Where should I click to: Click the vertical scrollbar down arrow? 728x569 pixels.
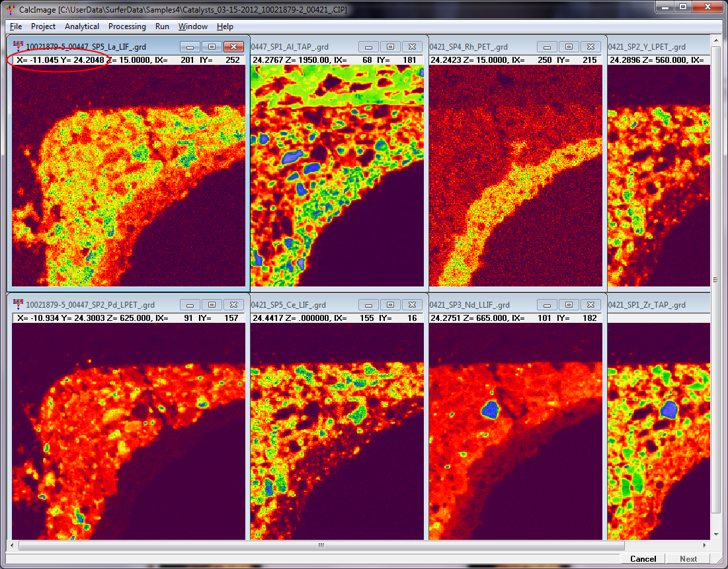pyautogui.click(x=715, y=533)
